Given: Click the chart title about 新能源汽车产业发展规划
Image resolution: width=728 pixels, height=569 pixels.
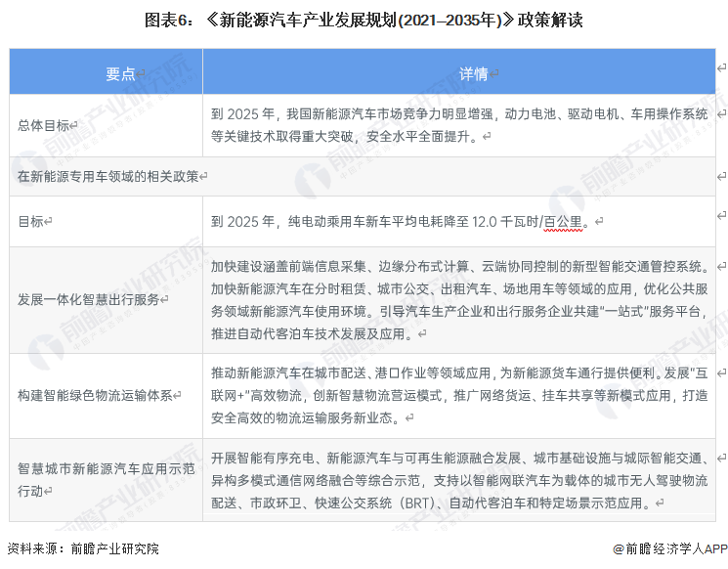Looking at the screenshot, I should point(364,20).
